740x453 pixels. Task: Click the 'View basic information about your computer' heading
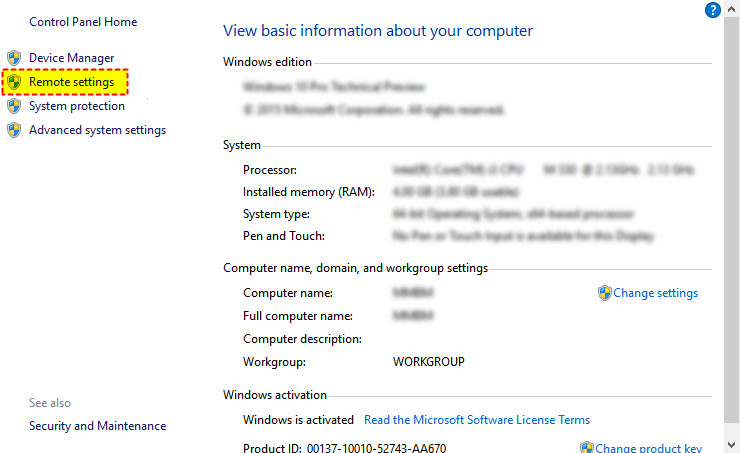coord(378,31)
